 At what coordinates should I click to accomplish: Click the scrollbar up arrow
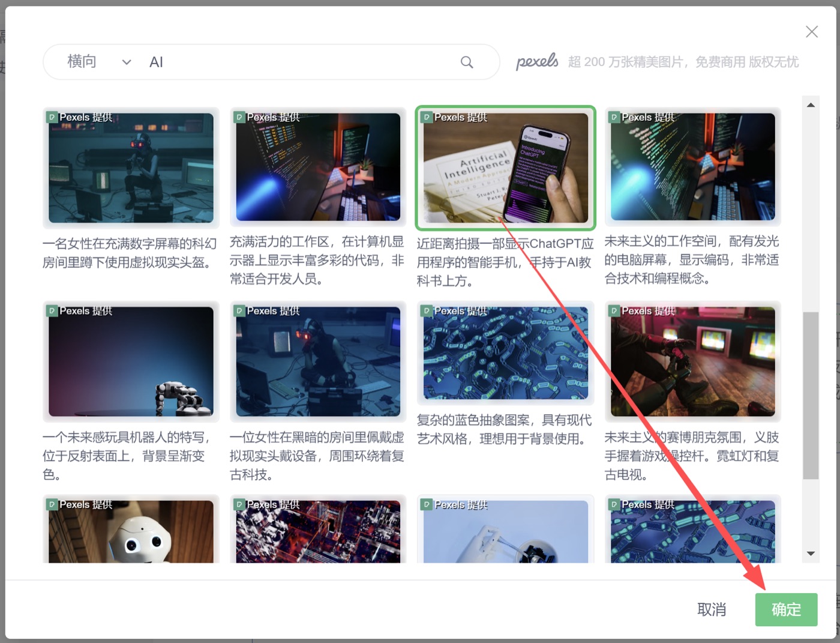coord(811,105)
